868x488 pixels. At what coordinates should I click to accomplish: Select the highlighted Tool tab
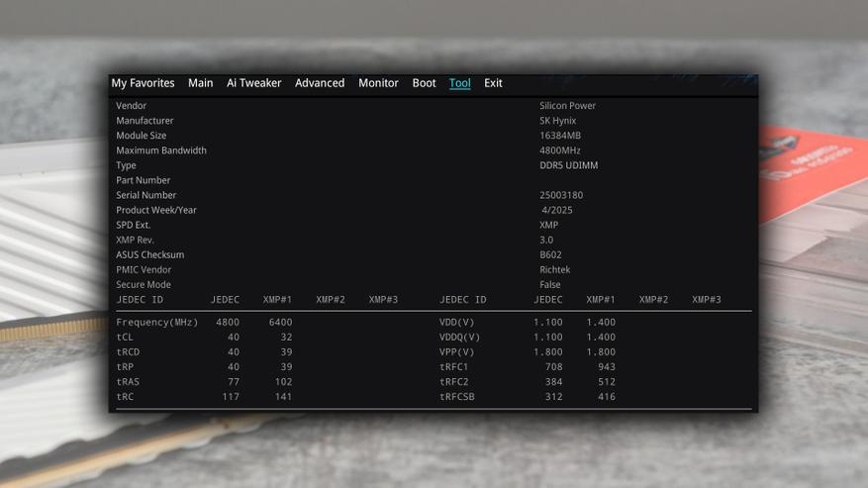click(460, 83)
